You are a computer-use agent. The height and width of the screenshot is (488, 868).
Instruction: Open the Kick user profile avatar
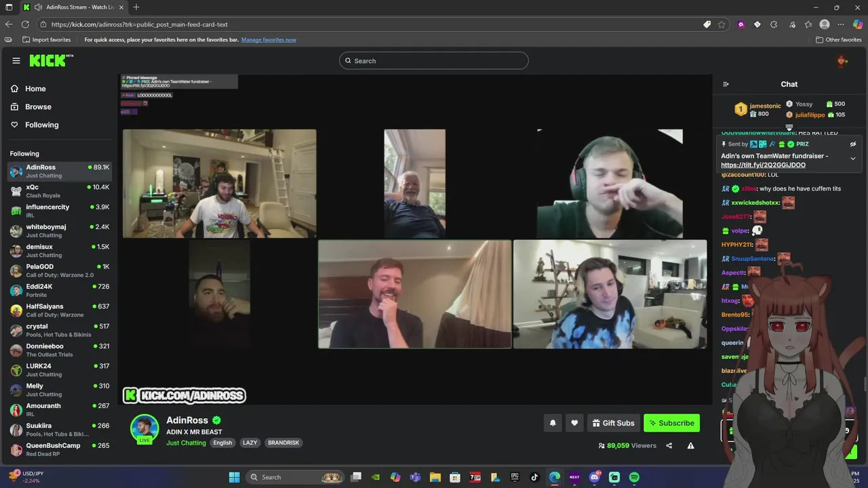[x=842, y=61]
